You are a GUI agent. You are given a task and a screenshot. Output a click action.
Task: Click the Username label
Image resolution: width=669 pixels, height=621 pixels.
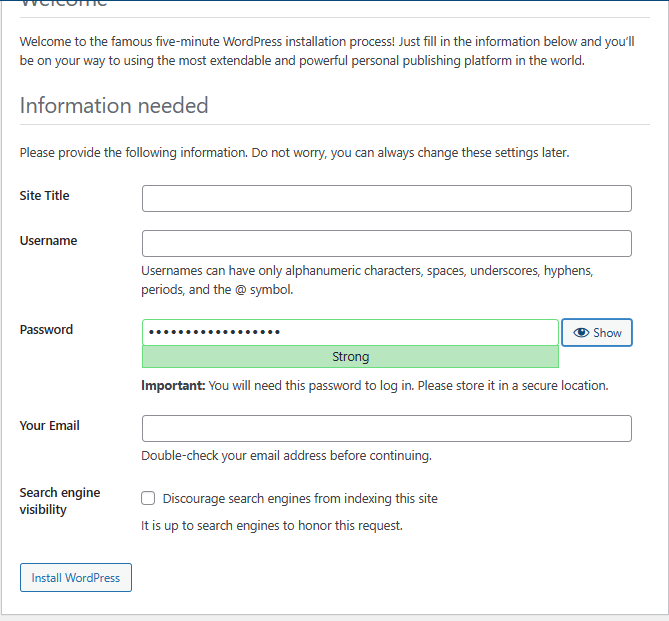pyautogui.click(x=49, y=241)
